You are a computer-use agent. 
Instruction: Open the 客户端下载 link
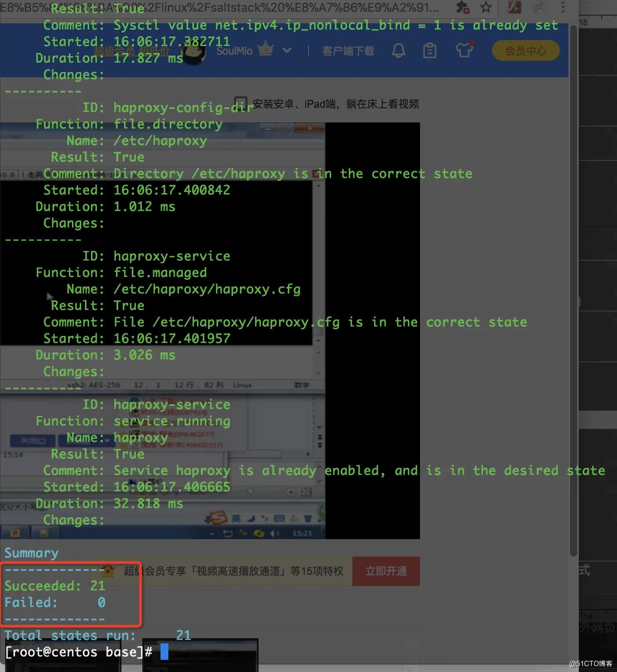[x=348, y=51]
